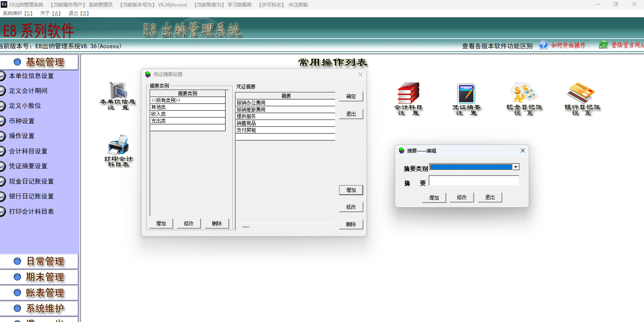The height and width of the screenshot is (322, 644).
Task: Open 币种设置 from the sidebar
Action: tap(22, 121)
